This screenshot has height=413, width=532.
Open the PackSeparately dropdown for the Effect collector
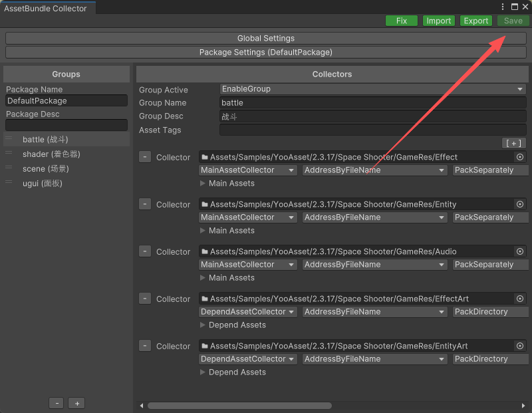(x=491, y=170)
